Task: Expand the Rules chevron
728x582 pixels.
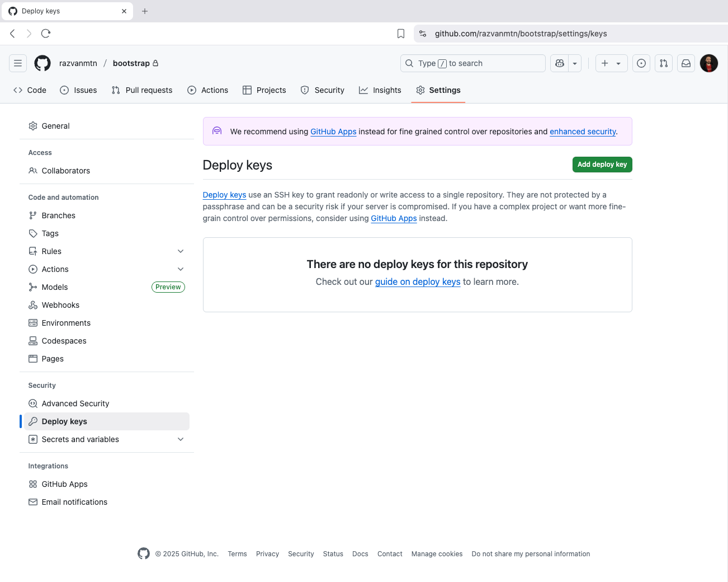Action: click(181, 251)
